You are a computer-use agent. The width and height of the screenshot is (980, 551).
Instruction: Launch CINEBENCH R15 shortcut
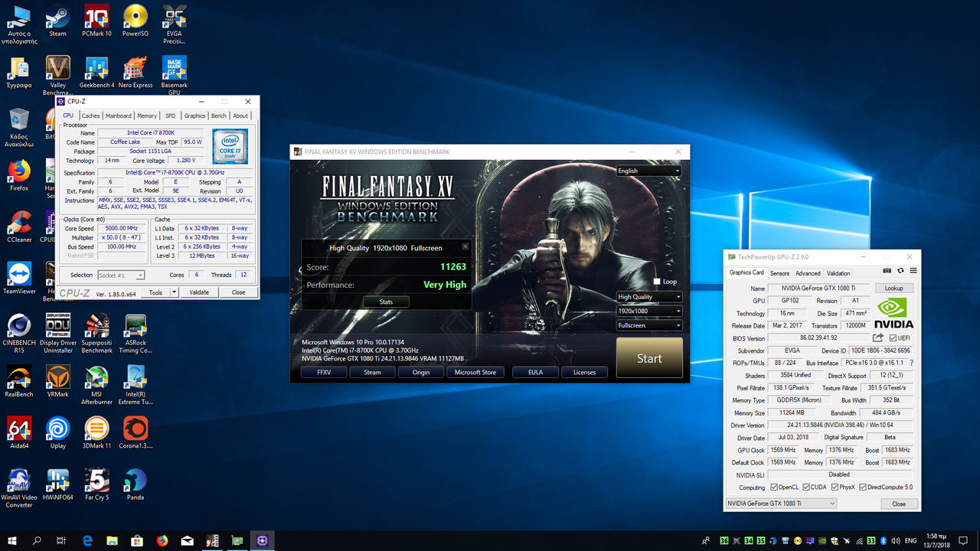19,333
